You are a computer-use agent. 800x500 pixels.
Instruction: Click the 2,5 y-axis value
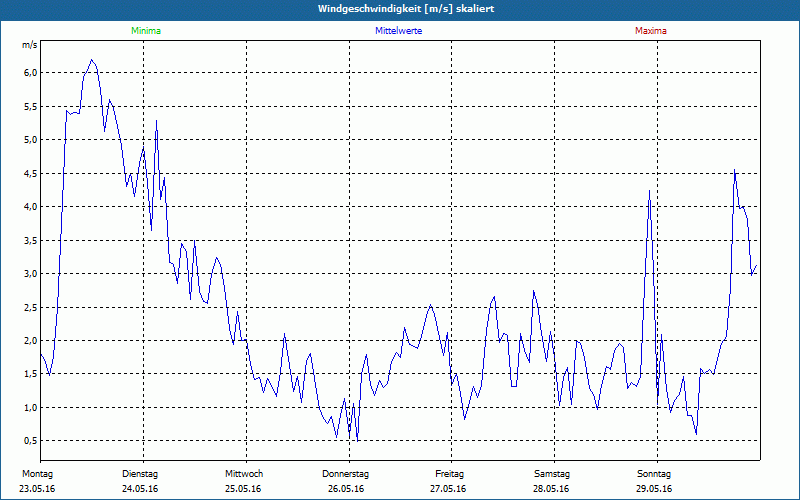tap(31, 307)
